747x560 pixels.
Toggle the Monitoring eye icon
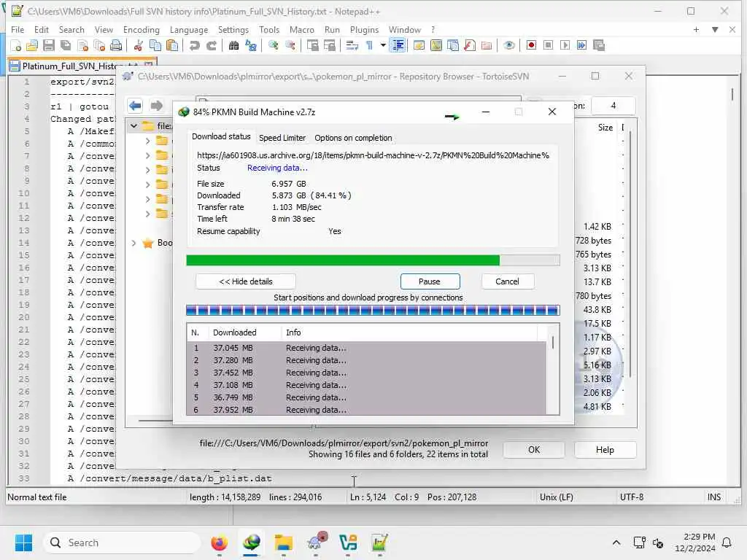pos(508,46)
